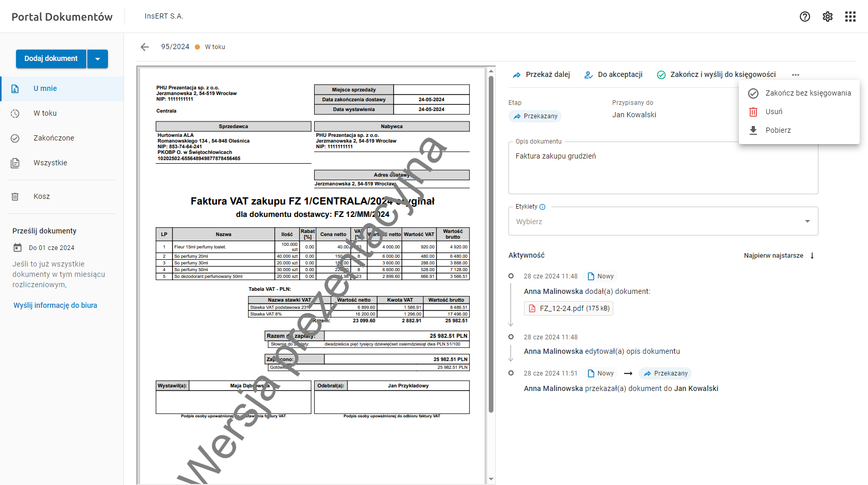Image resolution: width=868 pixels, height=485 pixels.
Task: Select Zakończ bez księgowania menu option
Action: (799, 93)
